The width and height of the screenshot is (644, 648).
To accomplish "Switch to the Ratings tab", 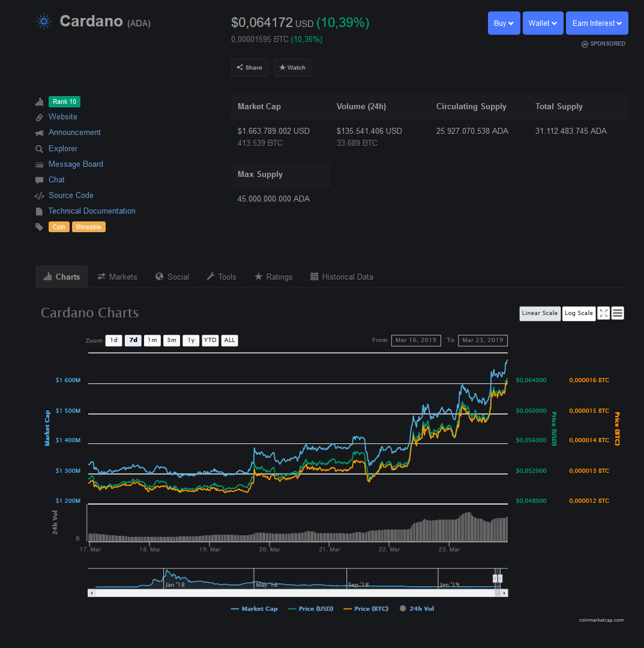I will coord(273,277).
